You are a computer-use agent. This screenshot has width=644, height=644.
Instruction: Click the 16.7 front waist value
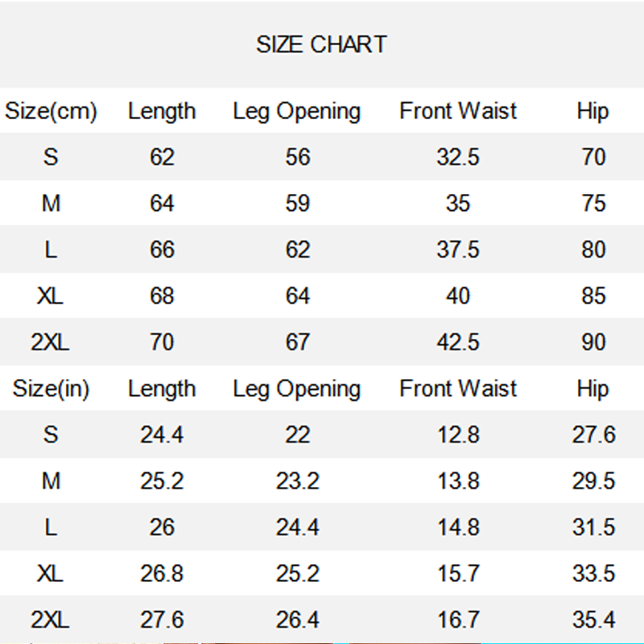458,620
